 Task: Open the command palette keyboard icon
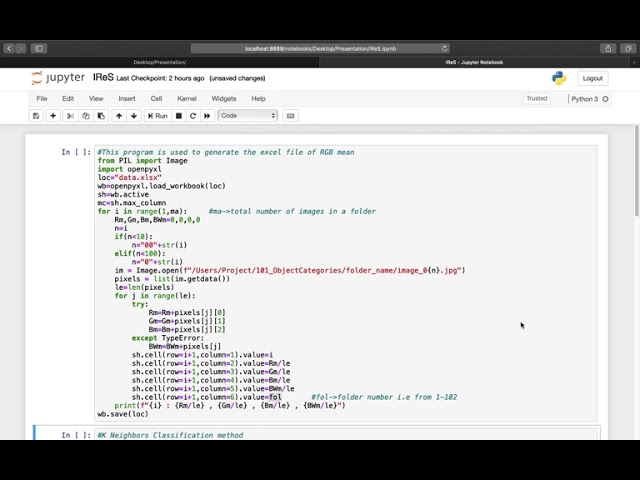pyautogui.click(x=290, y=116)
